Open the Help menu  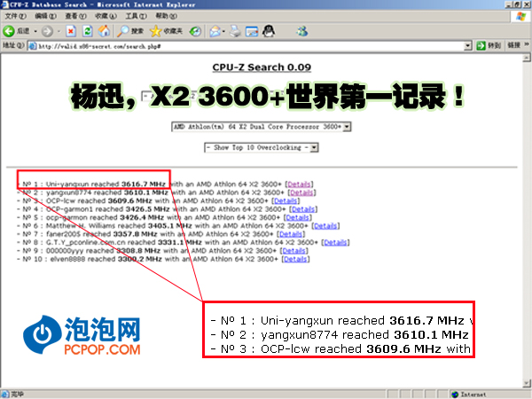pyautogui.click(x=167, y=16)
